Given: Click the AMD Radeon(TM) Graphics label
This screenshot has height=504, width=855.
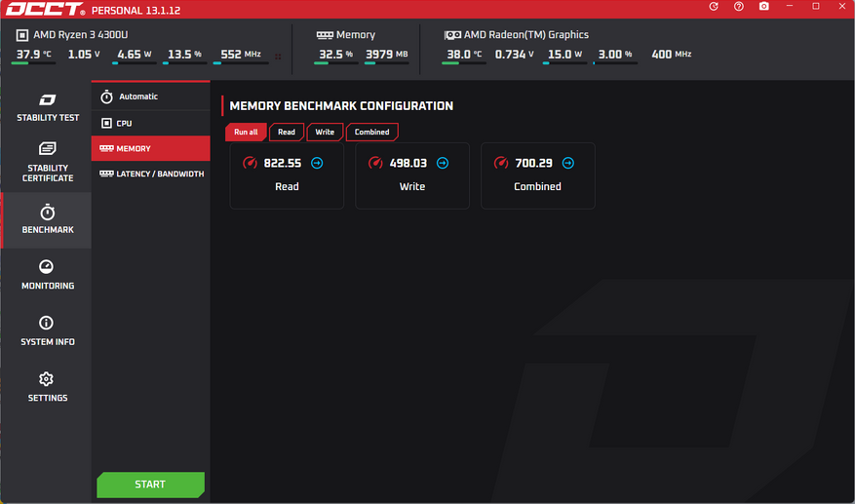Looking at the screenshot, I should point(526,35).
